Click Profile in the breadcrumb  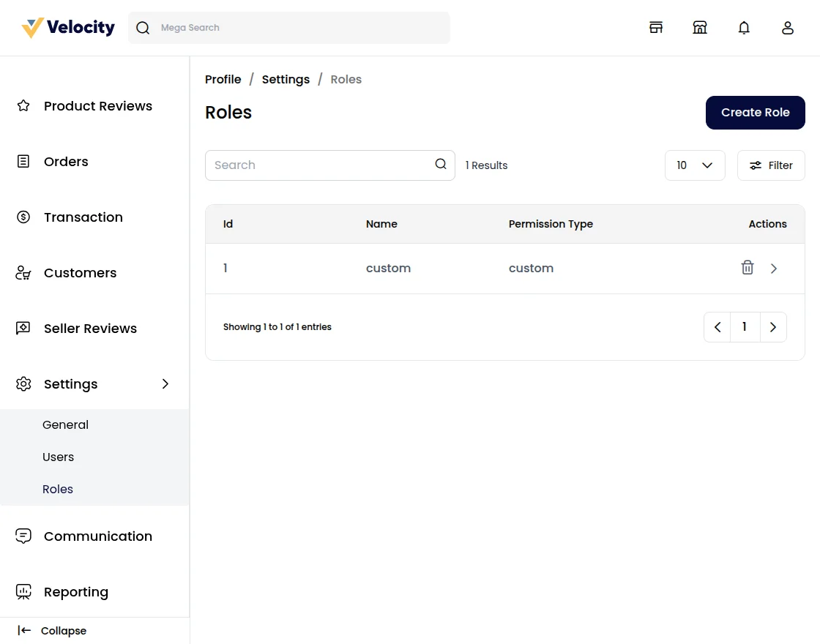click(223, 79)
